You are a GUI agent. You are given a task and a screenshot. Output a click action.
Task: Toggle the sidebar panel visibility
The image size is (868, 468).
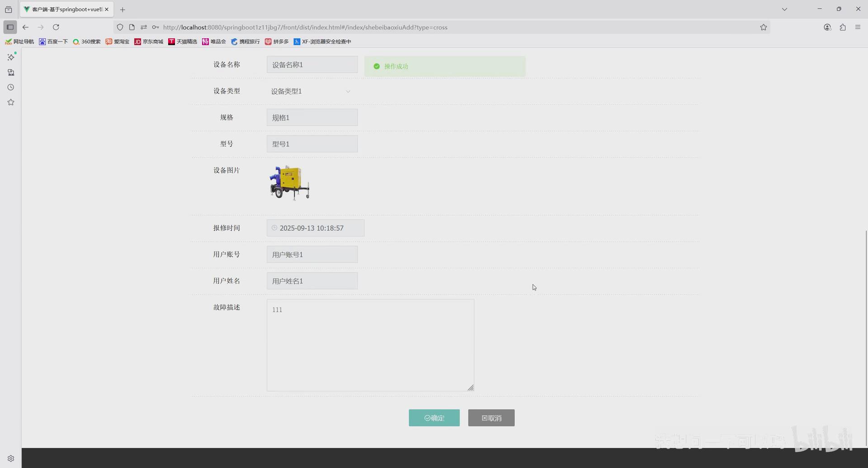pyautogui.click(x=10, y=27)
